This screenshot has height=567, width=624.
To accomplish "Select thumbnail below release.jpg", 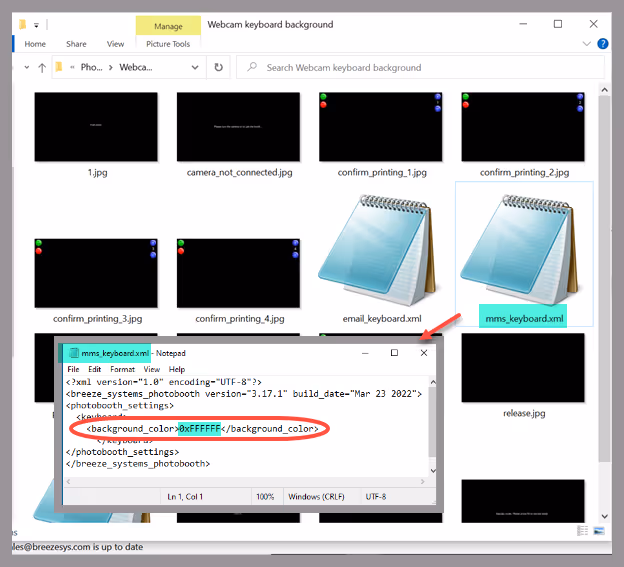I will click(523, 501).
